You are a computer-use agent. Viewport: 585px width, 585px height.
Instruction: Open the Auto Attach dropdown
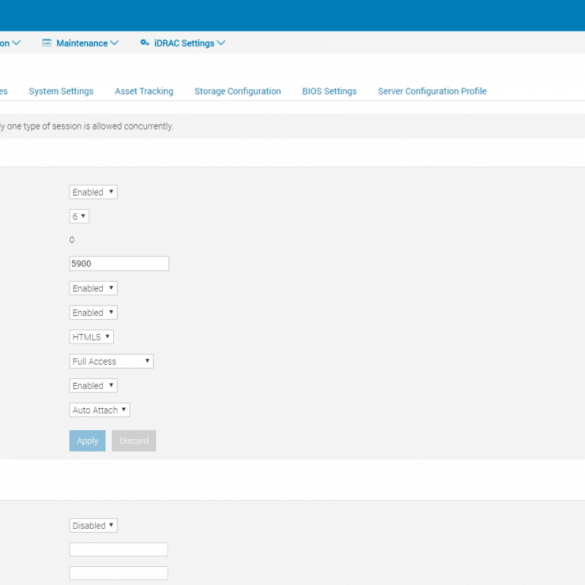coord(100,410)
